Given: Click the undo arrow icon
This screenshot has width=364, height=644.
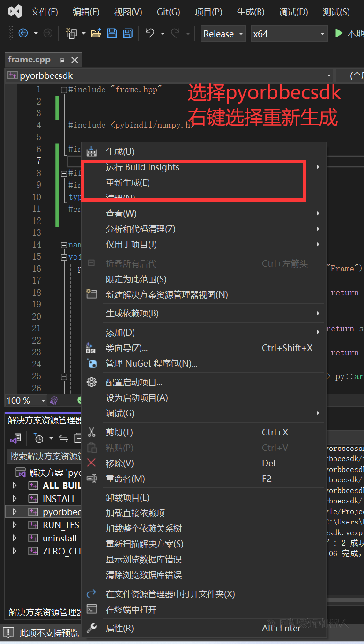Looking at the screenshot, I should tap(150, 33).
